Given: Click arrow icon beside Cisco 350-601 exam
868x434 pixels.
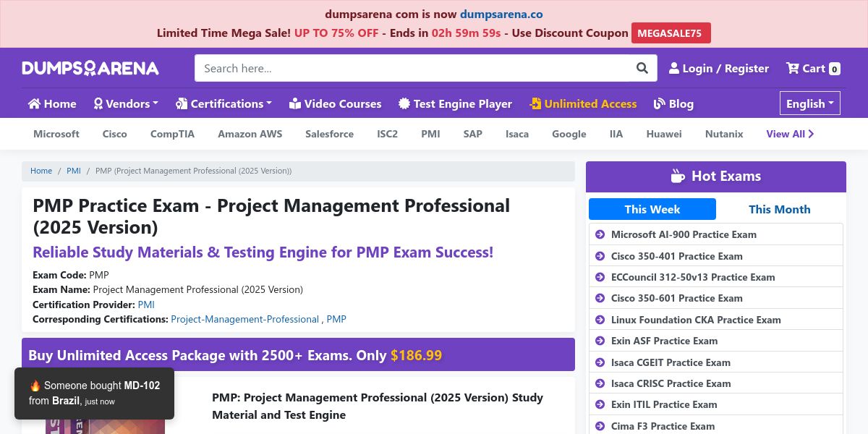Looking at the screenshot, I should pyautogui.click(x=600, y=298).
